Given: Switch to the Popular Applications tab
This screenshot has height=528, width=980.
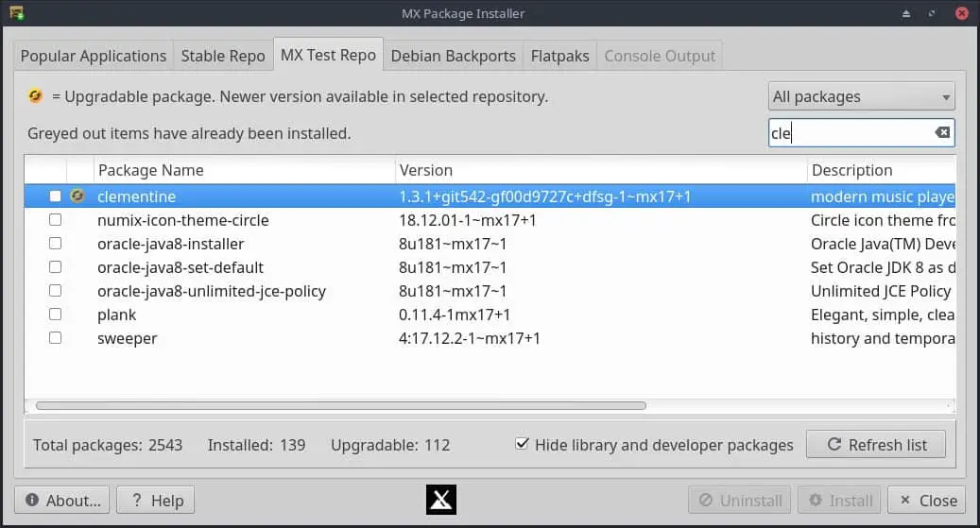Looking at the screenshot, I should 94,57.
